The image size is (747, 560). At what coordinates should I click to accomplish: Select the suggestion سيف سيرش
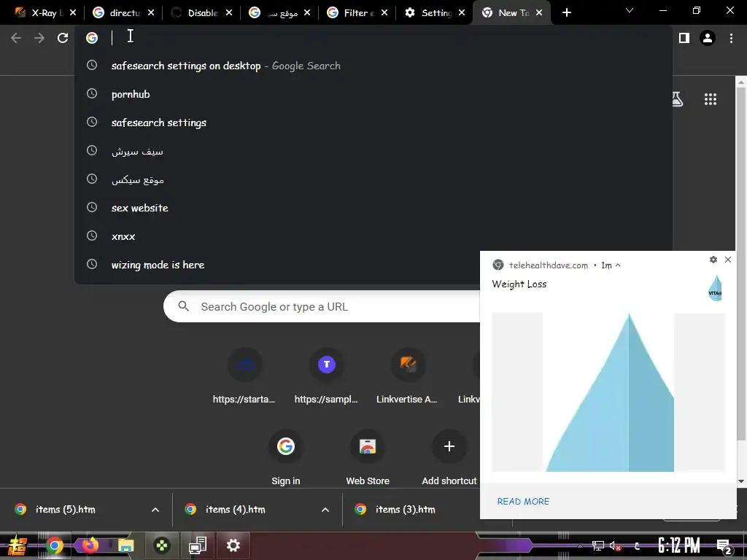(373, 151)
